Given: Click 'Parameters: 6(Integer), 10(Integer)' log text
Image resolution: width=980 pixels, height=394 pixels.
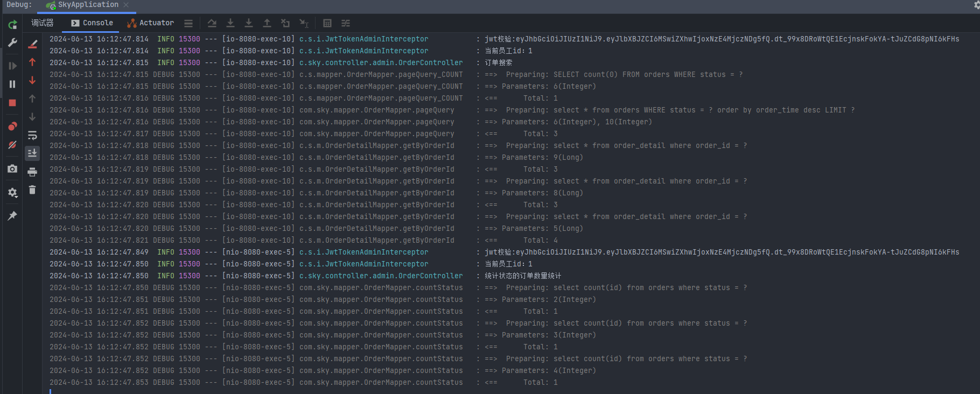Looking at the screenshot, I should tap(577, 122).
